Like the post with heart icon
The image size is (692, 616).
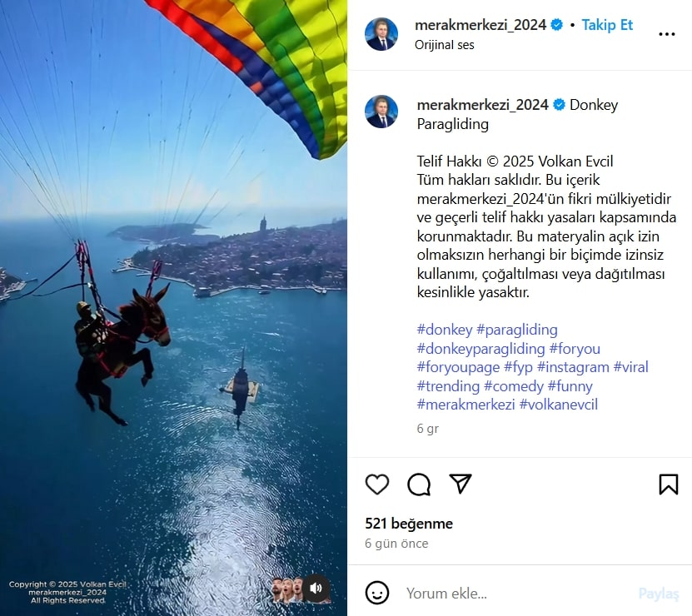click(377, 484)
